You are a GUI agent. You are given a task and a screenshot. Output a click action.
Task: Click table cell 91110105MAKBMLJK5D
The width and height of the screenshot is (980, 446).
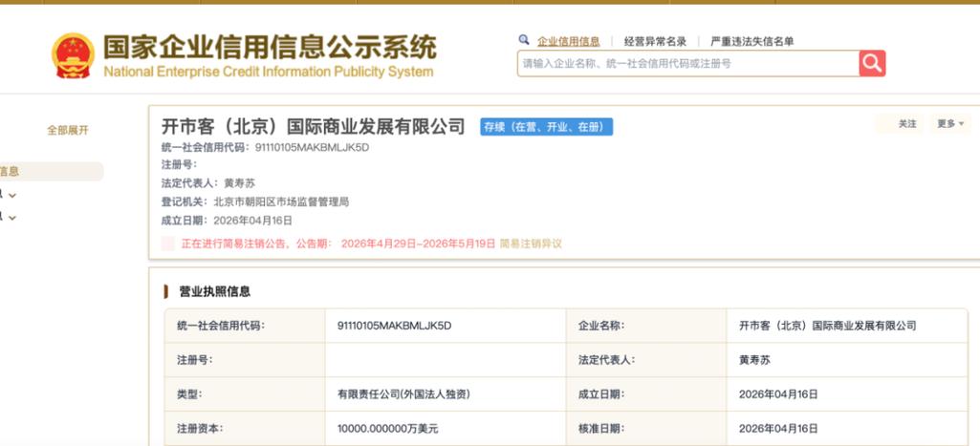pyautogui.click(x=394, y=326)
